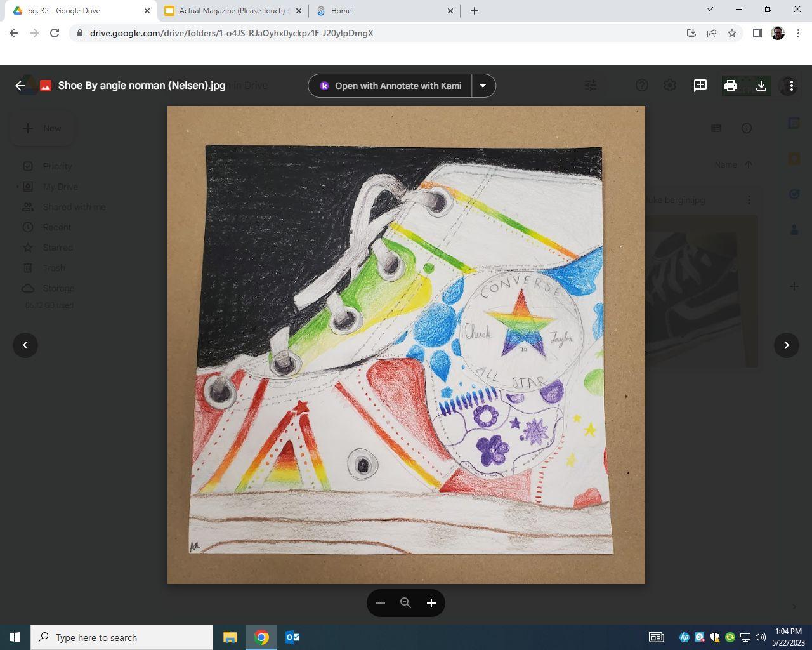Image resolution: width=812 pixels, height=650 pixels.
Task: Open News and interests on the taskbar
Action: point(656,637)
